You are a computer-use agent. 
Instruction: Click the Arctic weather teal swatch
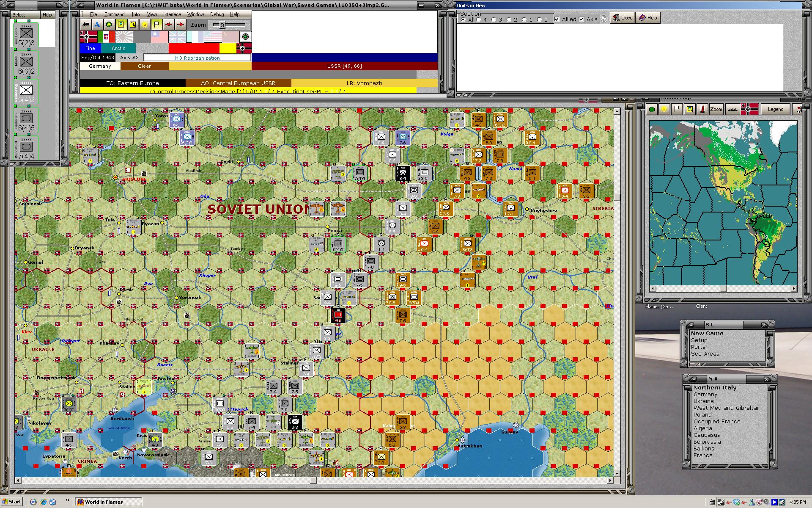tap(118, 48)
